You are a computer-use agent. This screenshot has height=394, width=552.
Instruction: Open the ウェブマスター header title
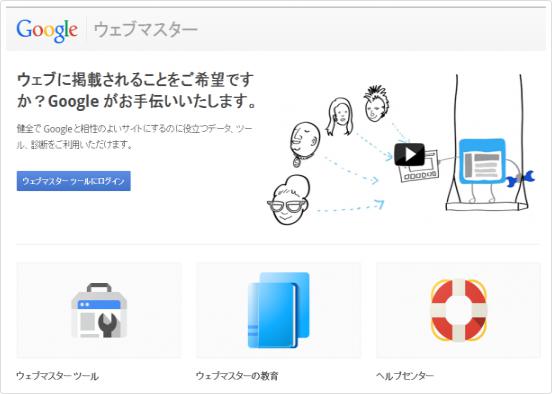145,30
